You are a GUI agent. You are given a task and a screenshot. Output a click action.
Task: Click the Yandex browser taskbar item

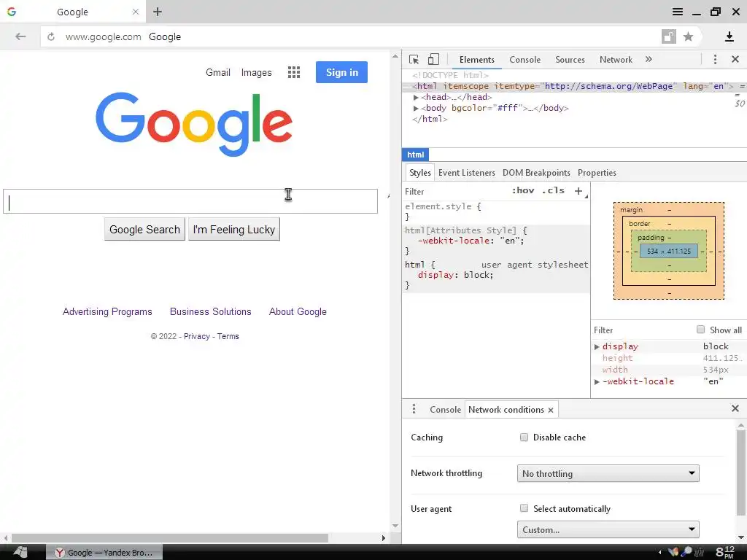point(104,553)
